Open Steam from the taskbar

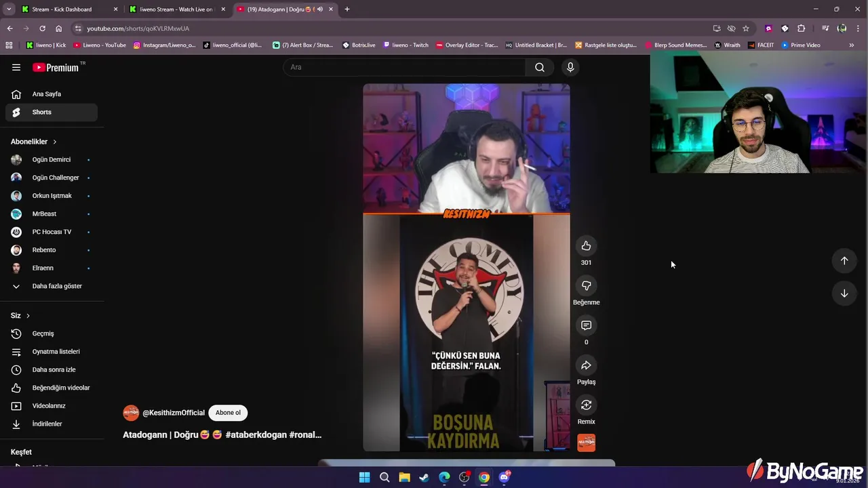pos(424,477)
